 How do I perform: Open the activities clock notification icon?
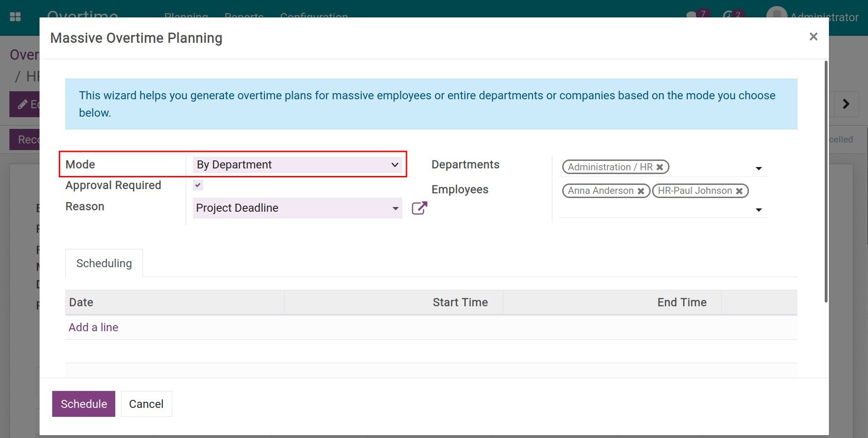coord(729,15)
